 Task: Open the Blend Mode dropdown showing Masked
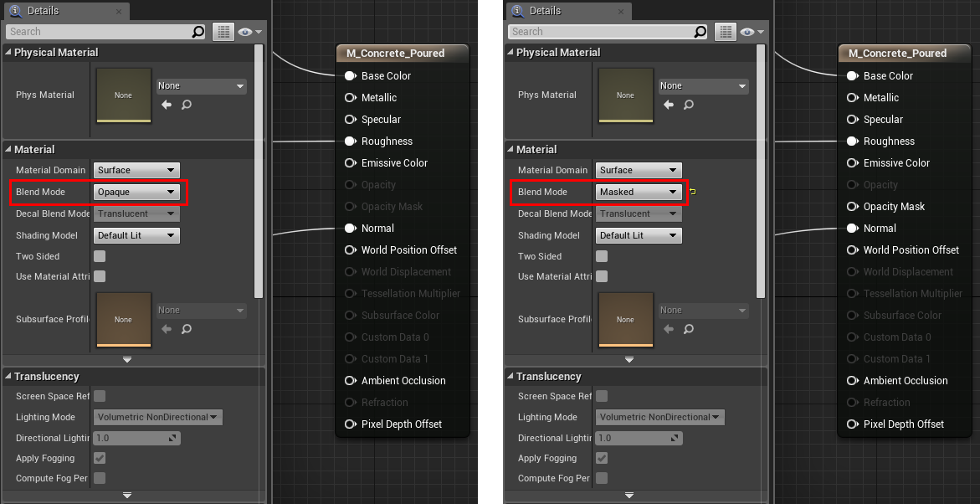pyautogui.click(x=639, y=192)
